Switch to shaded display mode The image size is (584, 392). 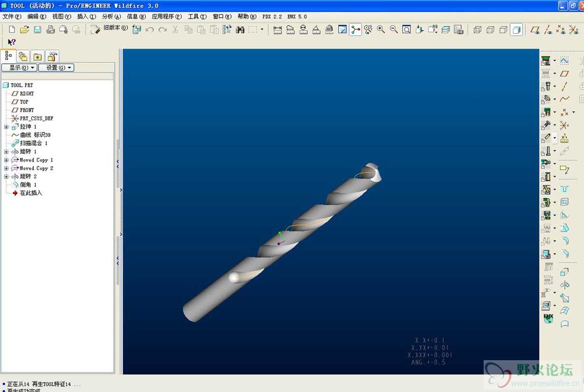[x=516, y=29]
